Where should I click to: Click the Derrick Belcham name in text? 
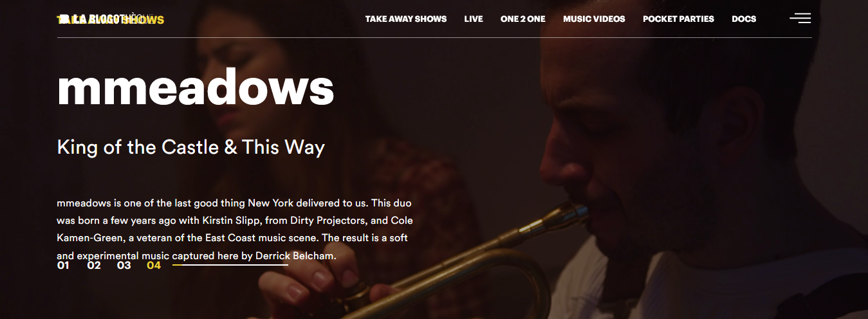coord(295,256)
